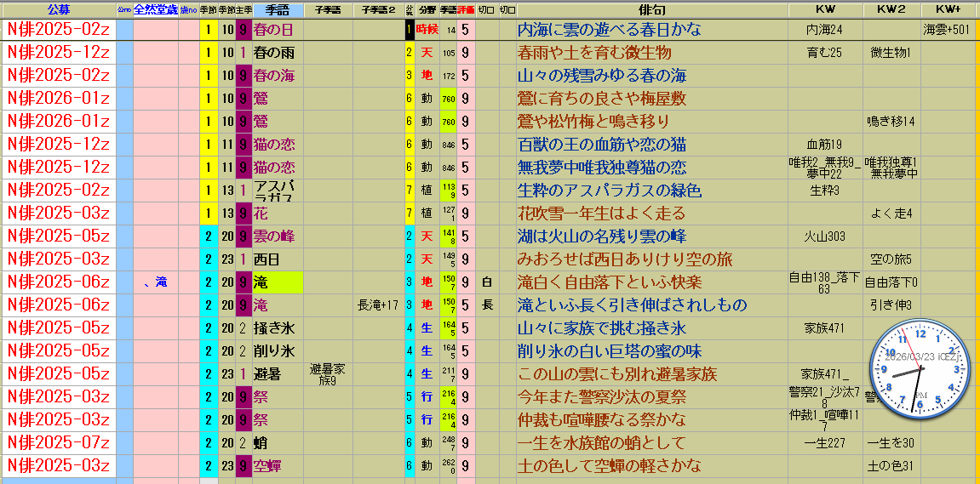Click the KW2 column header
The width and height of the screenshot is (980, 484).
pyautogui.click(x=891, y=9)
